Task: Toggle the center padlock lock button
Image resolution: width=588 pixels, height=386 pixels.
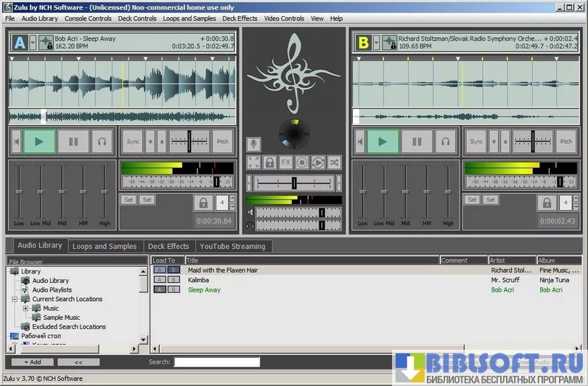Action: tap(269, 163)
